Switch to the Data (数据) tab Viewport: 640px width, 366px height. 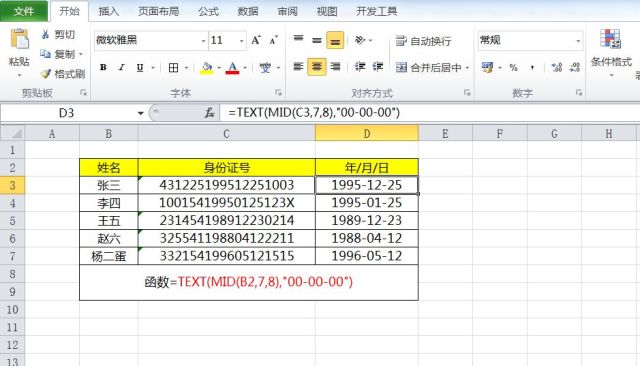(x=248, y=11)
